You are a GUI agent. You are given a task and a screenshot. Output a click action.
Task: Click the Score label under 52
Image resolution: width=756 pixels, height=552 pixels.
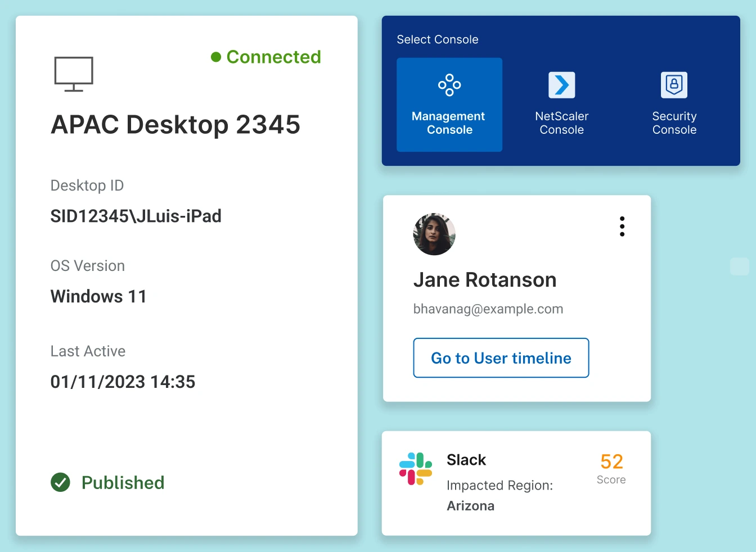click(x=611, y=479)
